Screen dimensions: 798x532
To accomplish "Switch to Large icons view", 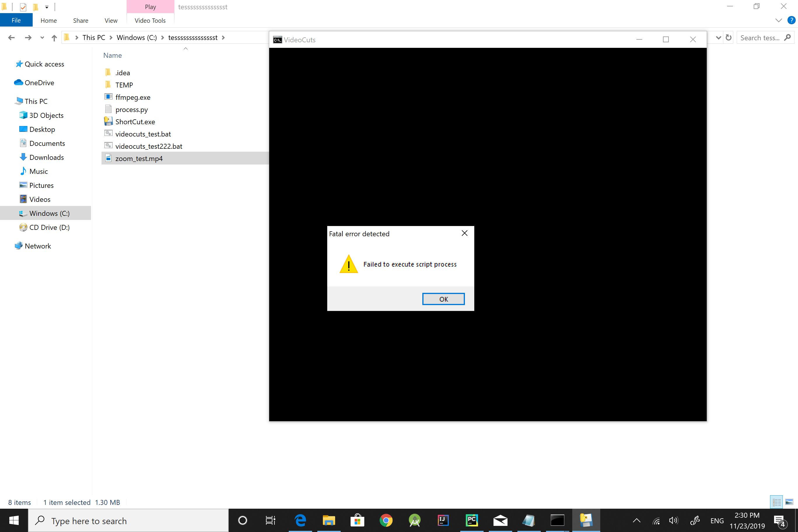I will 788,502.
